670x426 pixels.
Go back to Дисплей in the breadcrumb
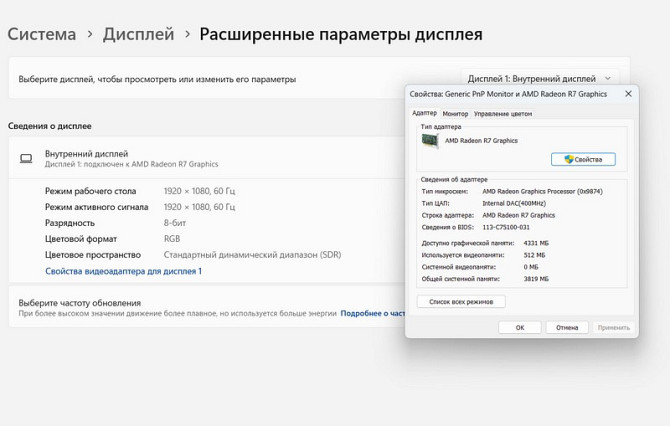tap(139, 34)
